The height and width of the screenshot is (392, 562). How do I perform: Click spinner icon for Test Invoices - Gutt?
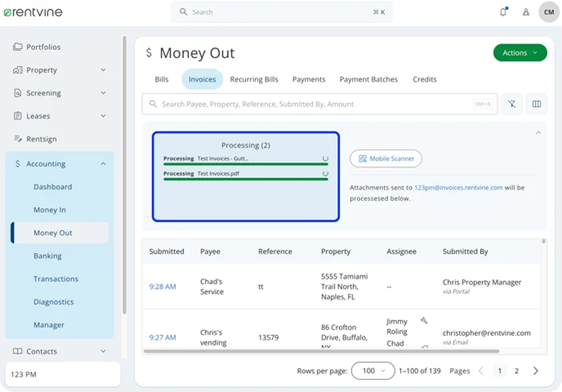[x=325, y=159]
